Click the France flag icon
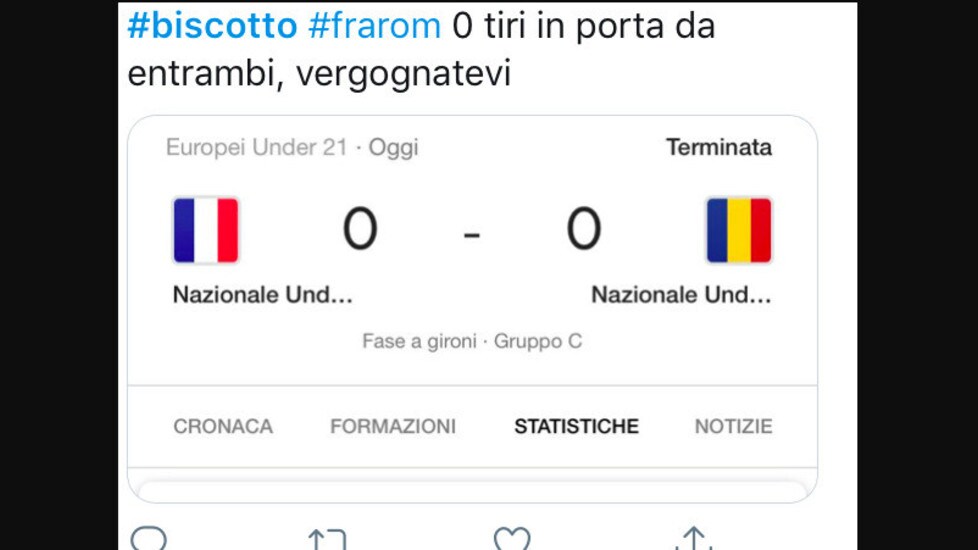The width and height of the screenshot is (978, 550). tap(206, 230)
